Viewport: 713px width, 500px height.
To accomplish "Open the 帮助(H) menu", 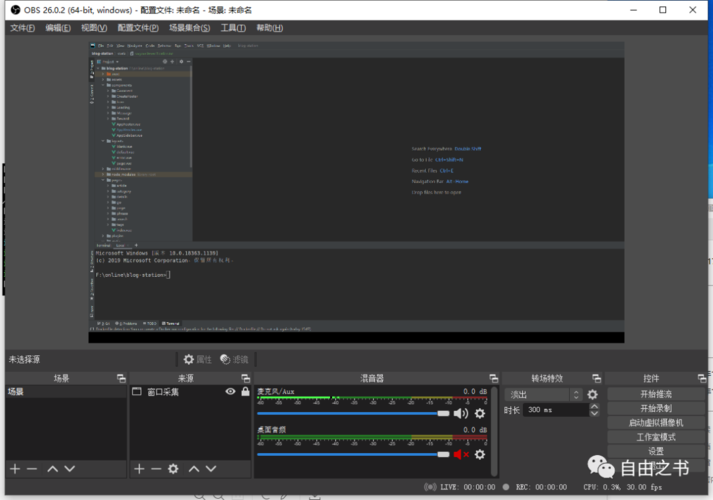I will click(269, 28).
